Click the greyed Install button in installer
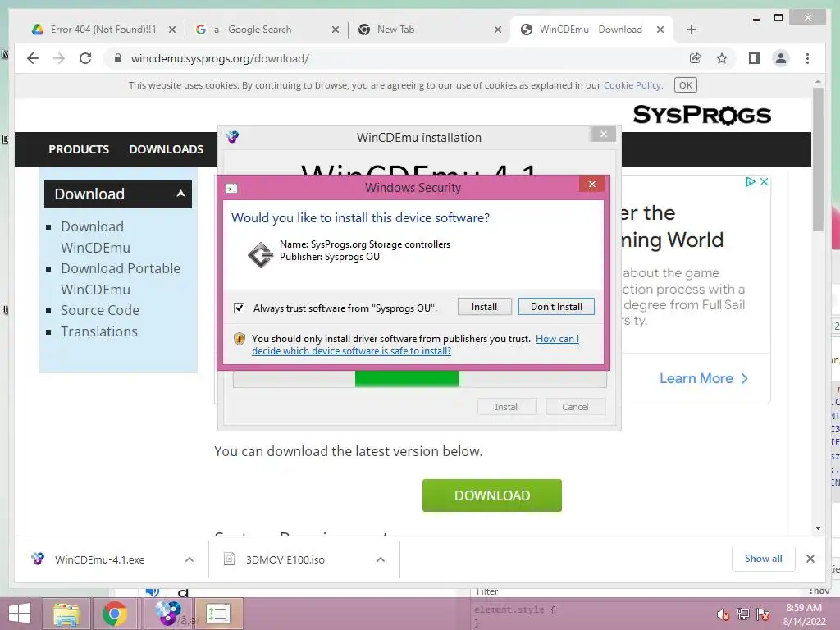This screenshot has width=840, height=630. pyautogui.click(x=507, y=407)
